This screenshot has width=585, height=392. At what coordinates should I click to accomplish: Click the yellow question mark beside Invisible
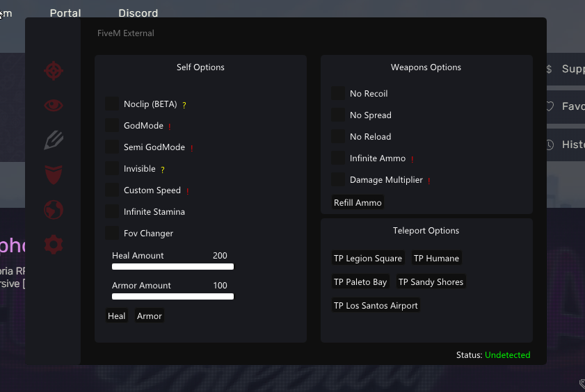tap(162, 170)
